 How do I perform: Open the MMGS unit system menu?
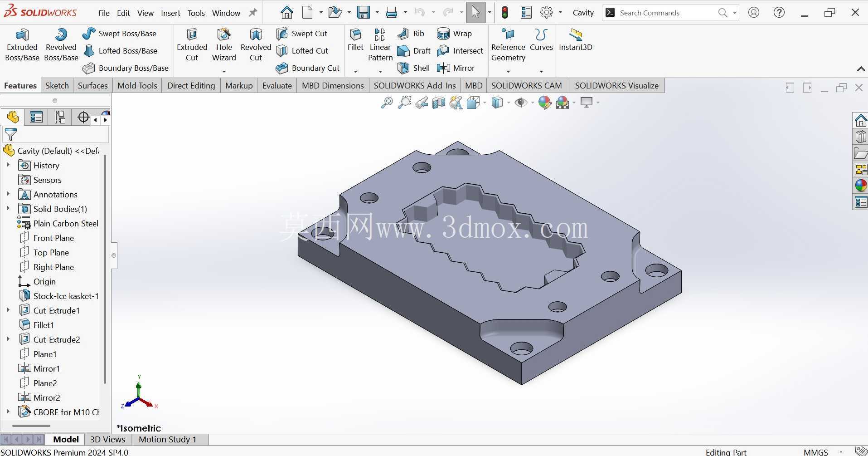pyautogui.click(x=815, y=452)
